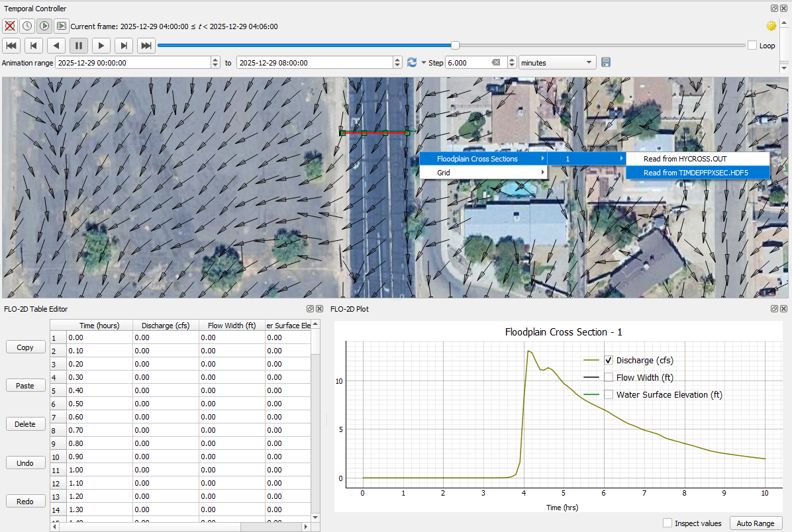
Task: Choose Read from TIMDEPFPXSEC.HDF5
Action: coord(695,173)
